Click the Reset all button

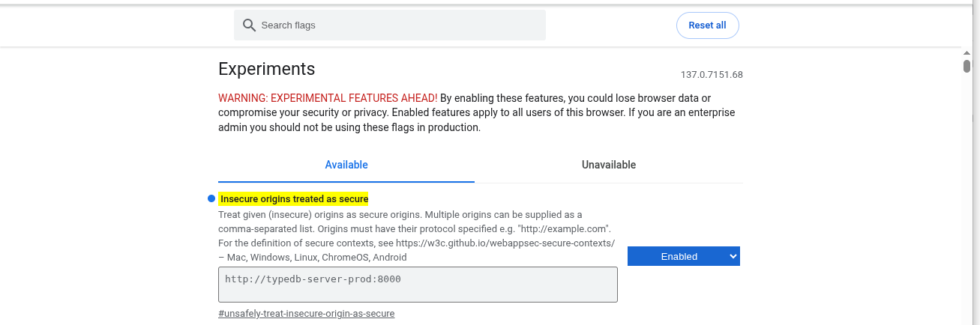tap(707, 25)
